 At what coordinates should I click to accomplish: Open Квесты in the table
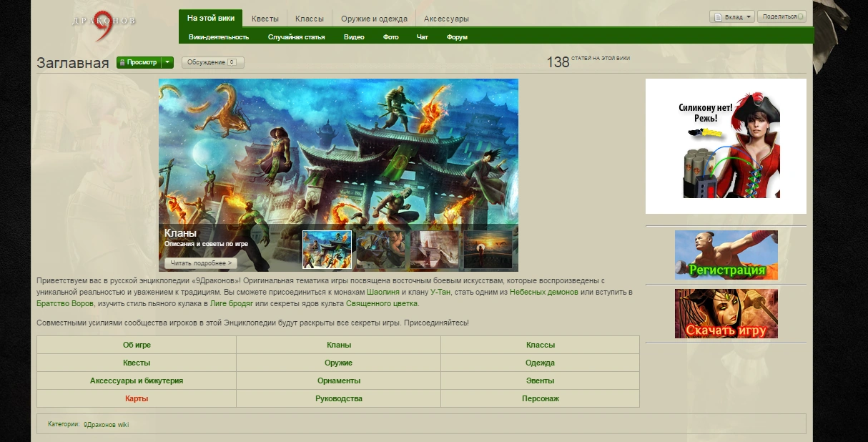click(x=137, y=363)
